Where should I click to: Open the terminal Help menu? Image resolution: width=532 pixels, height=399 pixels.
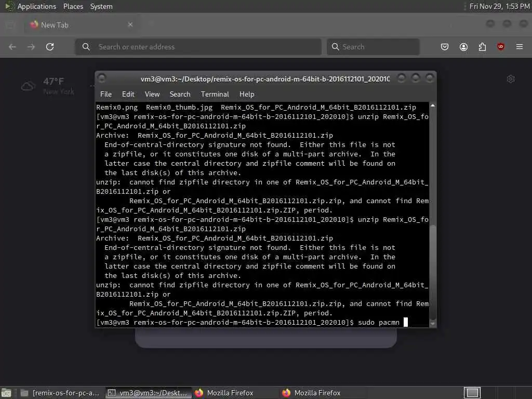click(247, 95)
